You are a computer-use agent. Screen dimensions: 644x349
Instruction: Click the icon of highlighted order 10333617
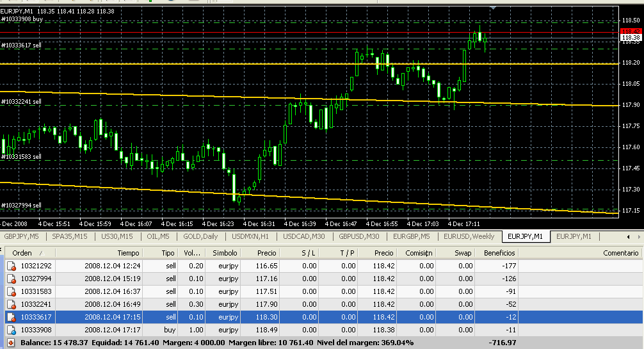pyautogui.click(x=11, y=317)
